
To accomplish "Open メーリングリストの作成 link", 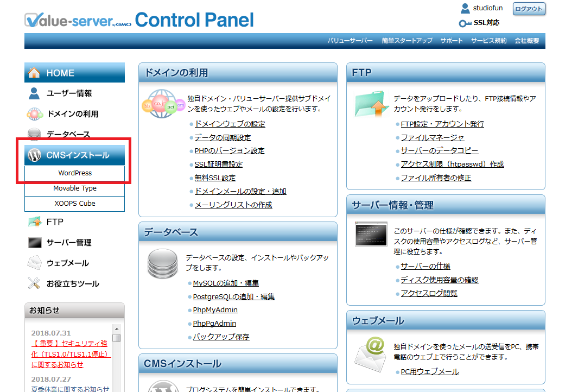I will tap(233, 205).
